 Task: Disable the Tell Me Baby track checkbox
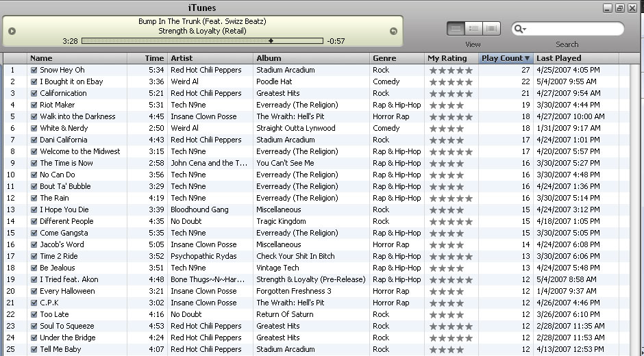[34, 349]
